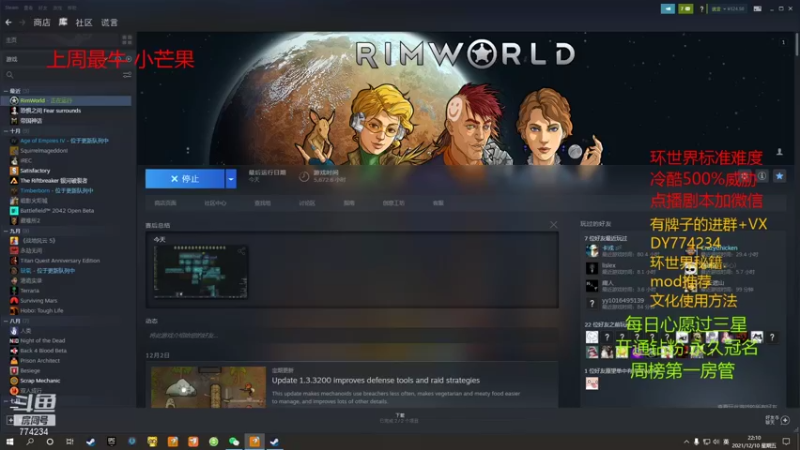Click the grid view icon in library sidebar

pos(127,40)
